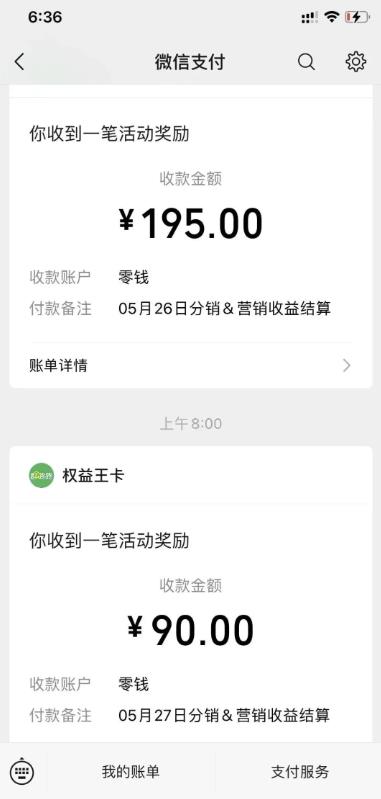The height and width of the screenshot is (799, 381).
Task: Open settings via the gear icon
Action: [356, 62]
